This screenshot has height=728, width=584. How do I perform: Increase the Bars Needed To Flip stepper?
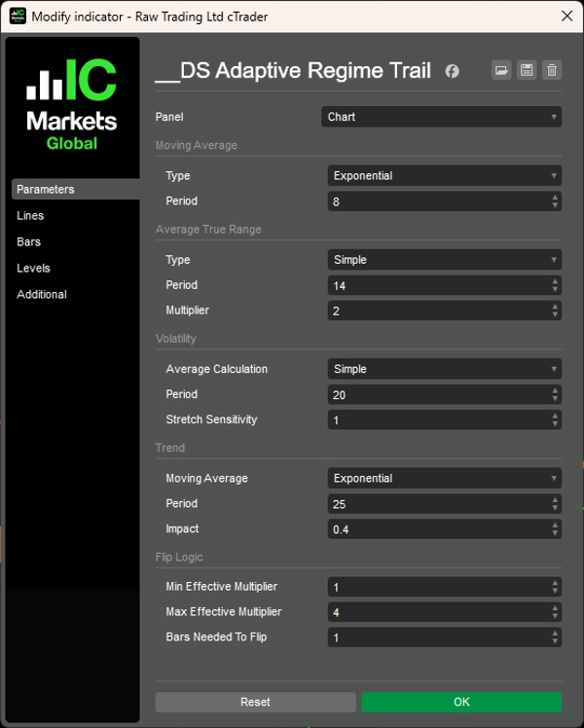[x=555, y=634]
